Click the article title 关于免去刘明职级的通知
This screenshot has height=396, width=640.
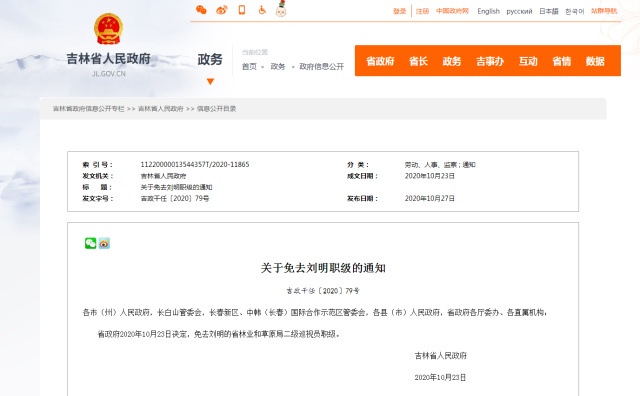coord(323,268)
